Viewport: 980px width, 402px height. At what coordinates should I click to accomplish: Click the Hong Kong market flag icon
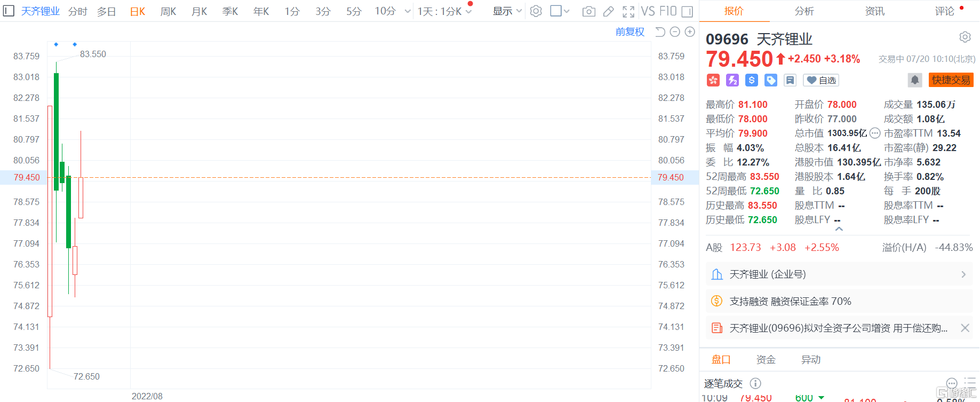click(x=713, y=80)
